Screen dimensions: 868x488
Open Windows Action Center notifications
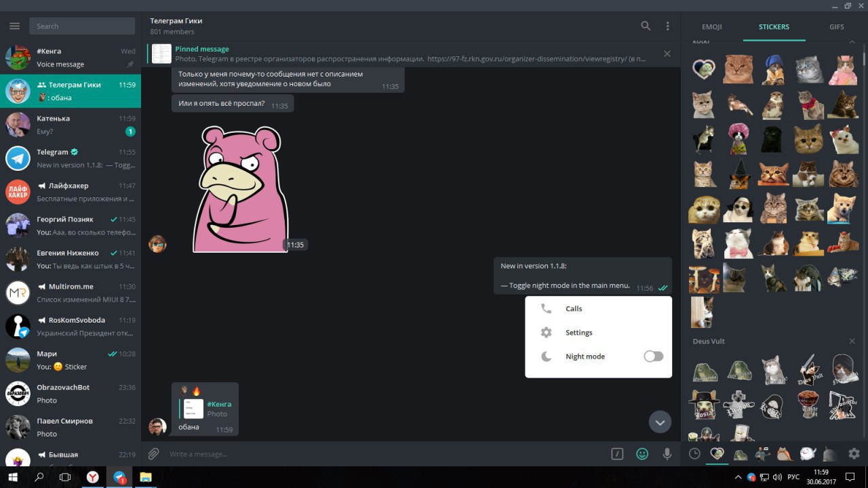click(850, 477)
